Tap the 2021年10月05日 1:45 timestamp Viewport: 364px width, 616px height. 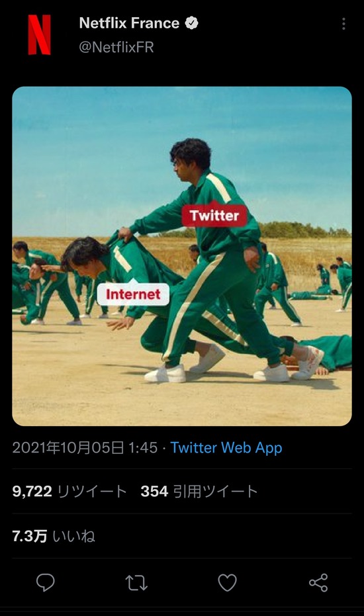click(85, 448)
